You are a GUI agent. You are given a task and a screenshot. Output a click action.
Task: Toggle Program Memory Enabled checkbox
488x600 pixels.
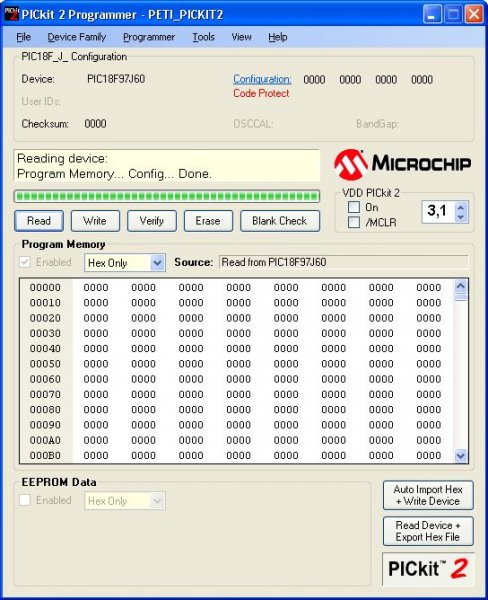tap(25, 262)
